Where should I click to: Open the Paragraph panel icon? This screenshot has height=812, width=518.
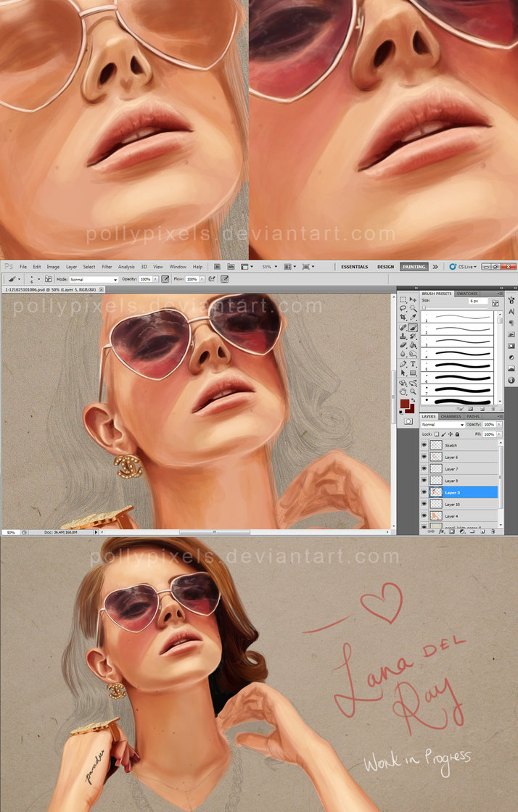click(511, 323)
